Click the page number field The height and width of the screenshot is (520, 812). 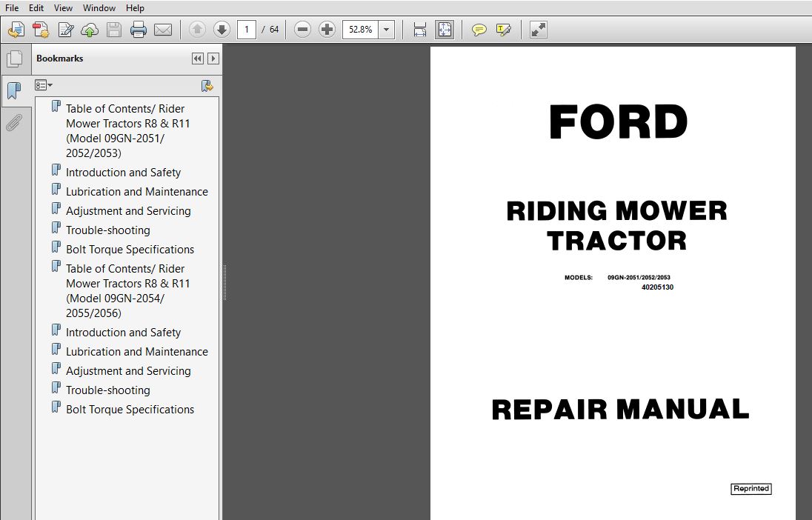(247, 30)
